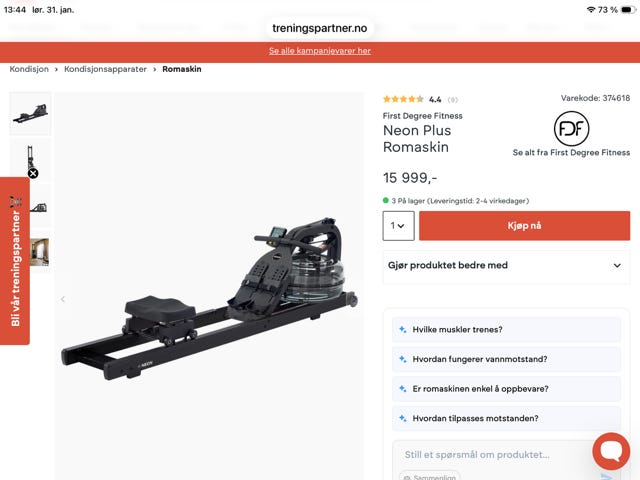Click the First Degree Fitness FDF logo
This screenshot has width=640, height=480.
tap(571, 129)
